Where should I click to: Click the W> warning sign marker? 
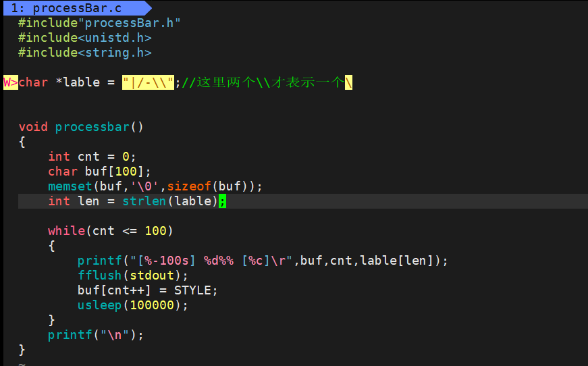(11, 82)
